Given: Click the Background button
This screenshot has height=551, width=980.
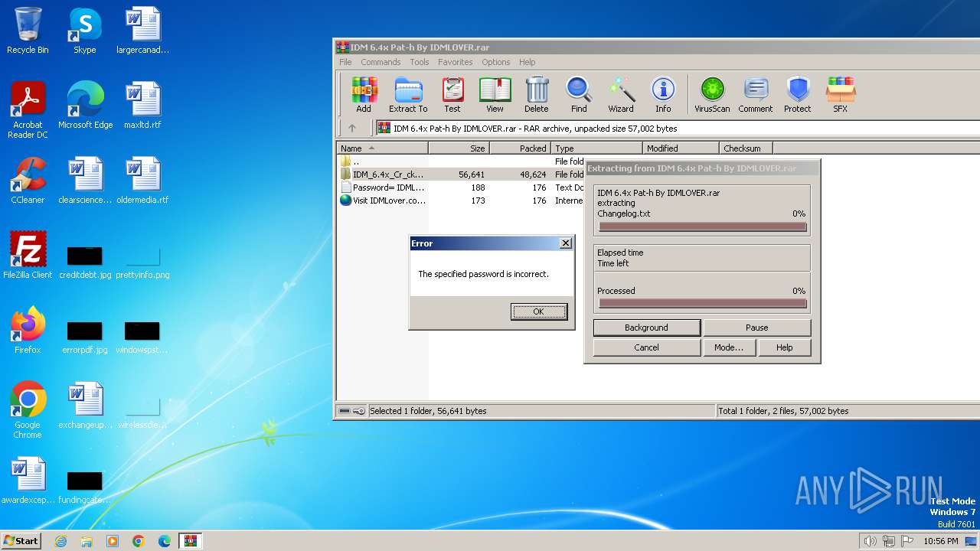Looking at the screenshot, I should (647, 328).
